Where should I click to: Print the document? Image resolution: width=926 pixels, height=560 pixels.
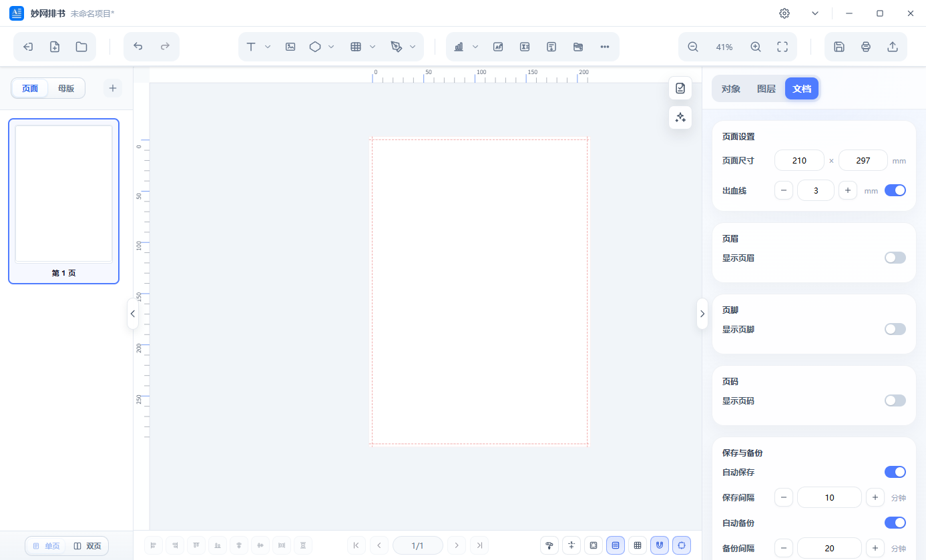(x=866, y=47)
